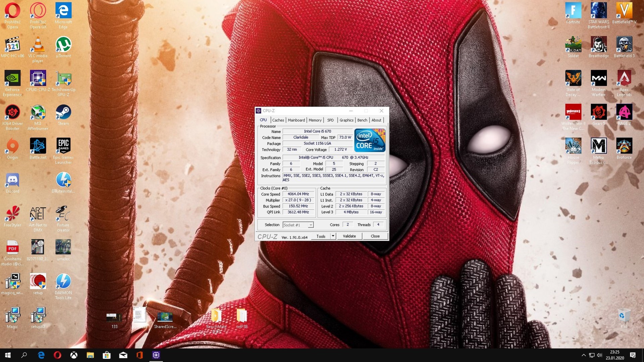644x362 pixels.
Task: Open the notification center icon
Action: 633,355
